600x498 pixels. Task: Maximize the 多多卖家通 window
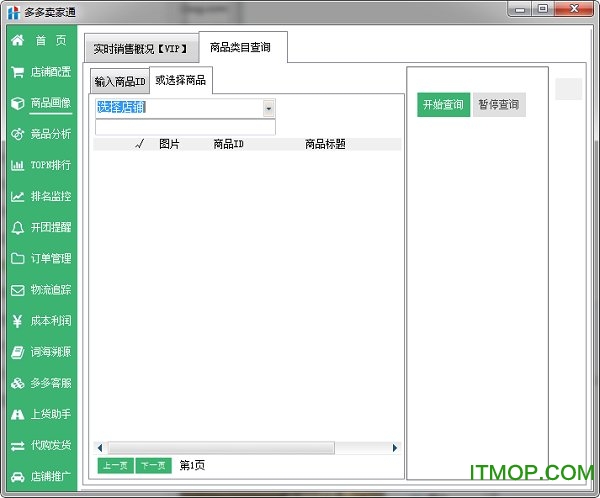tap(543, 9)
